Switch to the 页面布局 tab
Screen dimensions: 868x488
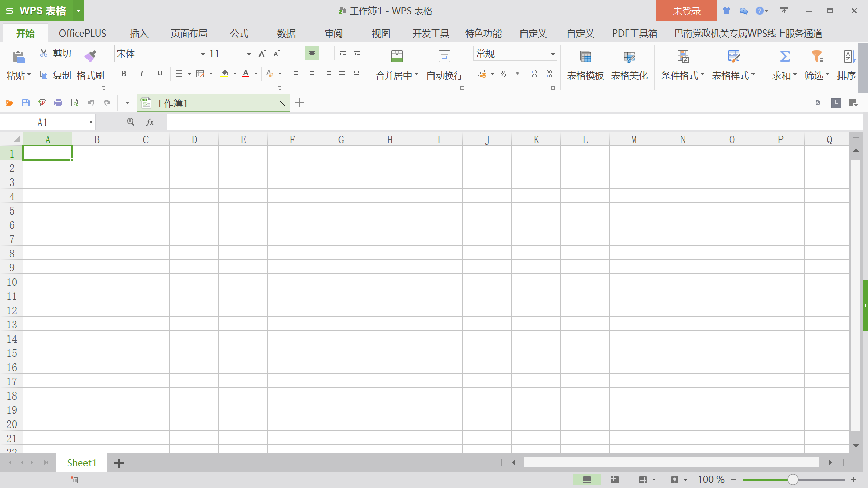point(189,34)
